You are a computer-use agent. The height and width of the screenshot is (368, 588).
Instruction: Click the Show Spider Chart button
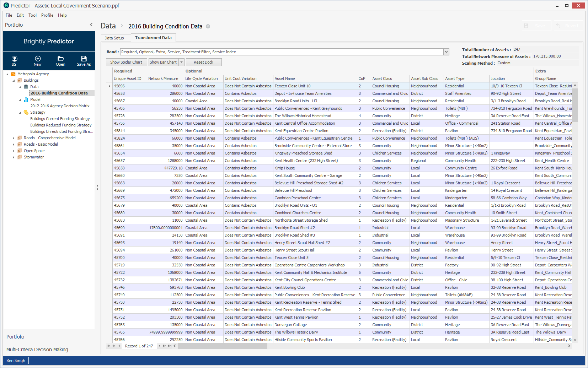point(126,62)
